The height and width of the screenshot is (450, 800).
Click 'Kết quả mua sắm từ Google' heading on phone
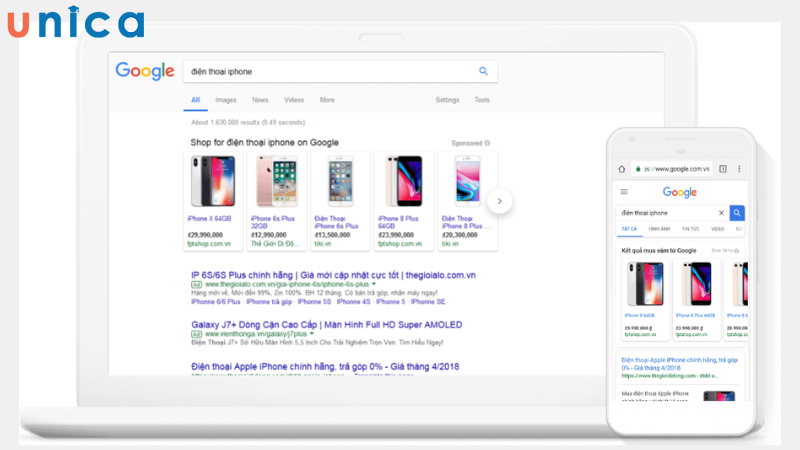coord(659,251)
